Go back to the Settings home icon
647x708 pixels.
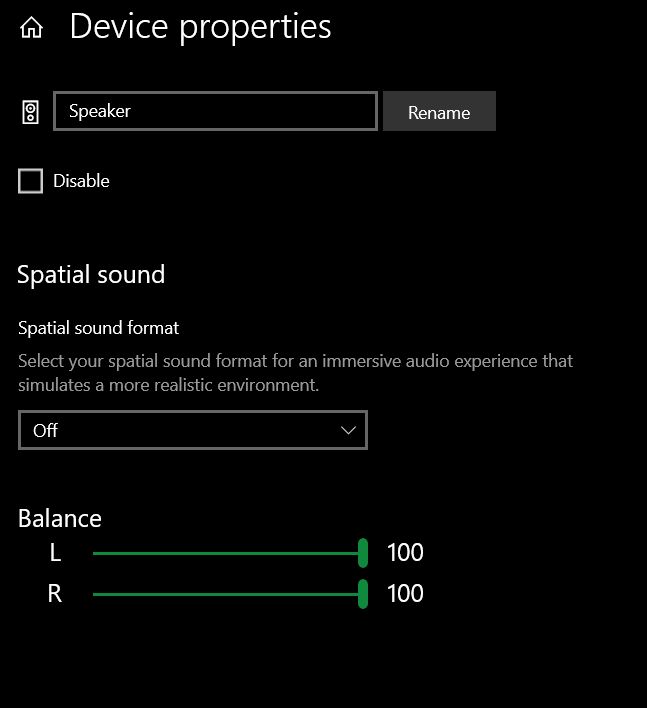point(32,27)
